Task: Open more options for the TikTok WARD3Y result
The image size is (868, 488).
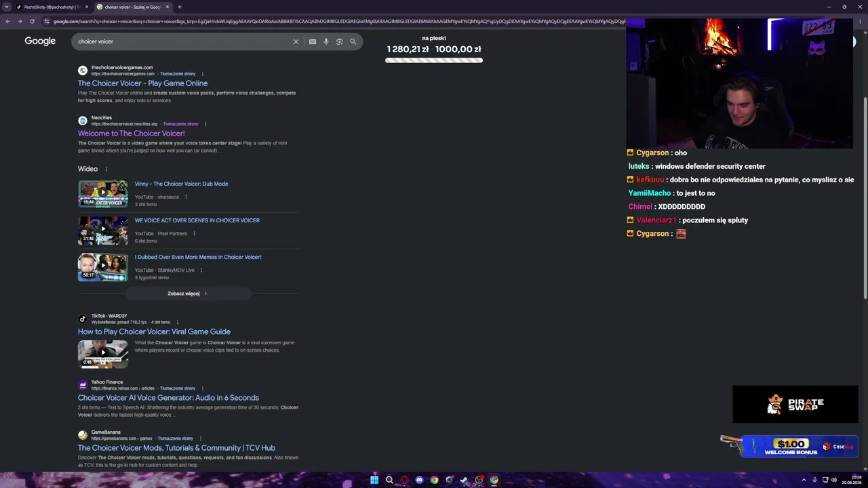Action: [x=177, y=323]
